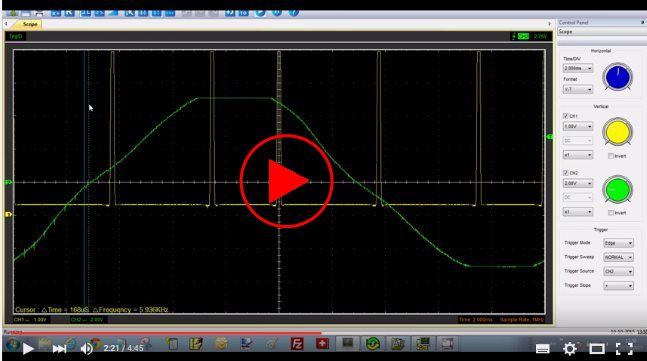
Task: Click the CH1 1.00V status readout
Action: tap(30, 320)
